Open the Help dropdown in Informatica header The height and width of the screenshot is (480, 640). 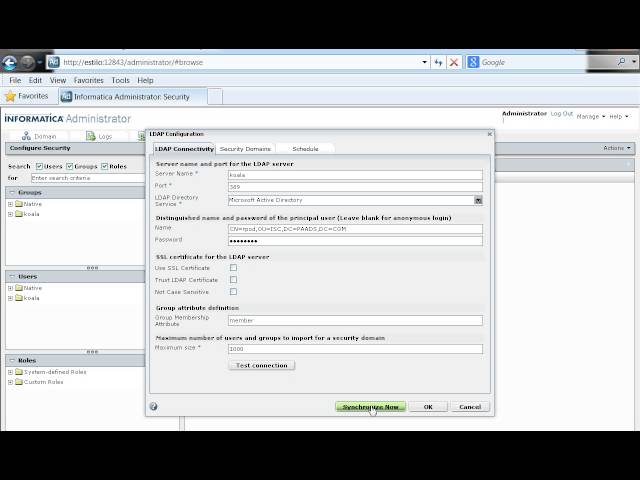[619, 116]
